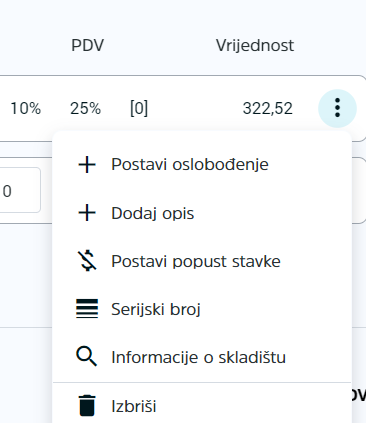Viewport: 366px width, 423px height.
Task: Click the 10% value in the row
Action: tap(26, 109)
